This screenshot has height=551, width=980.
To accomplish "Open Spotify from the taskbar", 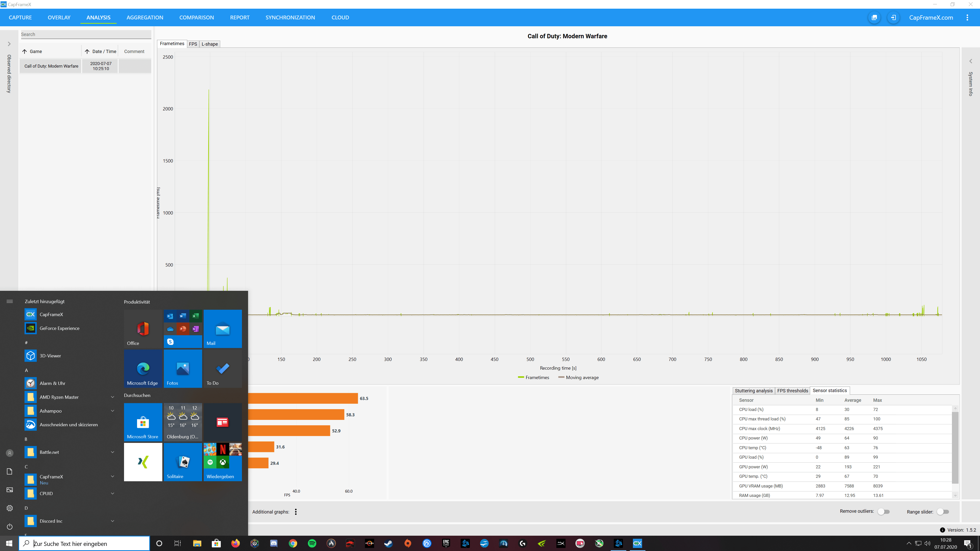I will pos(312,543).
